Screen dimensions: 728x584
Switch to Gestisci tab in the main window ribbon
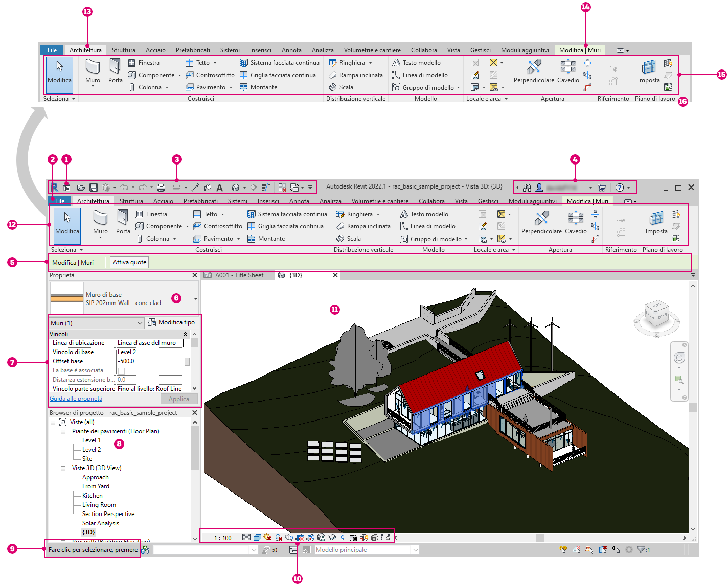(488, 201)
